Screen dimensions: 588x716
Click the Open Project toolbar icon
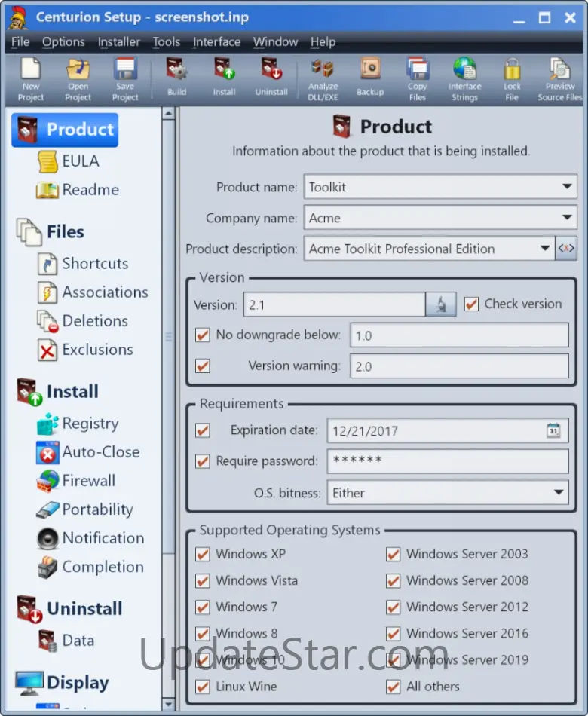[78, 79]
